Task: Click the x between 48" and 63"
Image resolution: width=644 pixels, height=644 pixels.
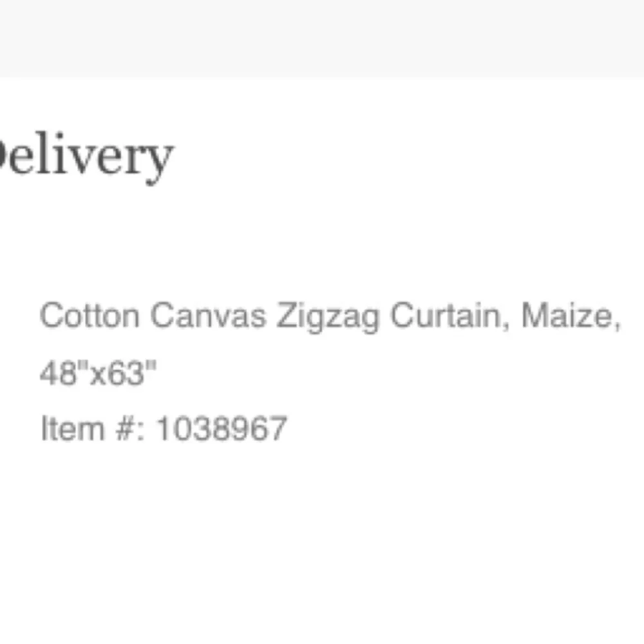Action: pyautogui.click(x=98, y=376)
